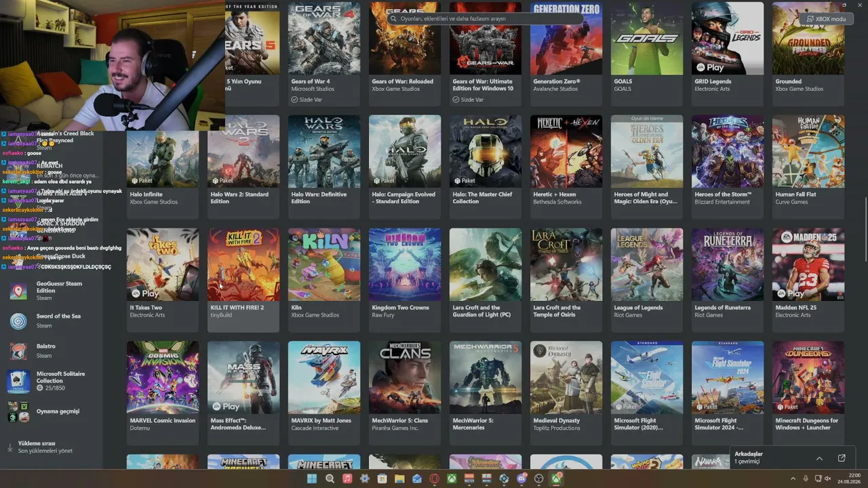Open the Windows Start menu
The width and height of the screenshot is (868, 488).
pos(312,479)
